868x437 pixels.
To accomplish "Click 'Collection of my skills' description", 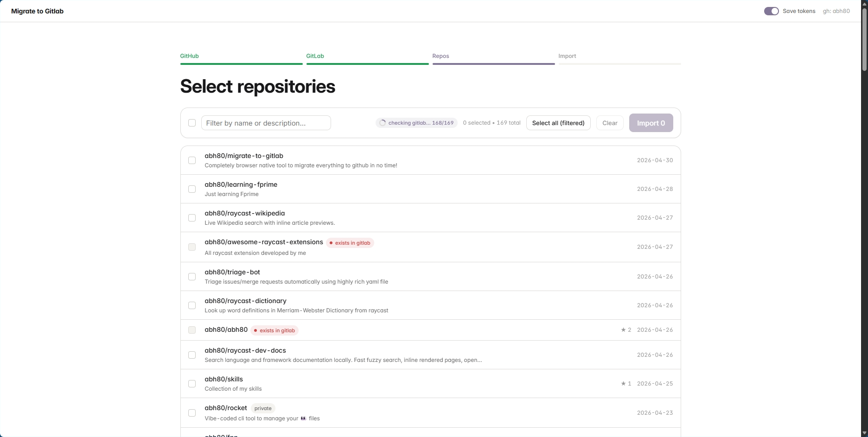I will tap(233, 389).
